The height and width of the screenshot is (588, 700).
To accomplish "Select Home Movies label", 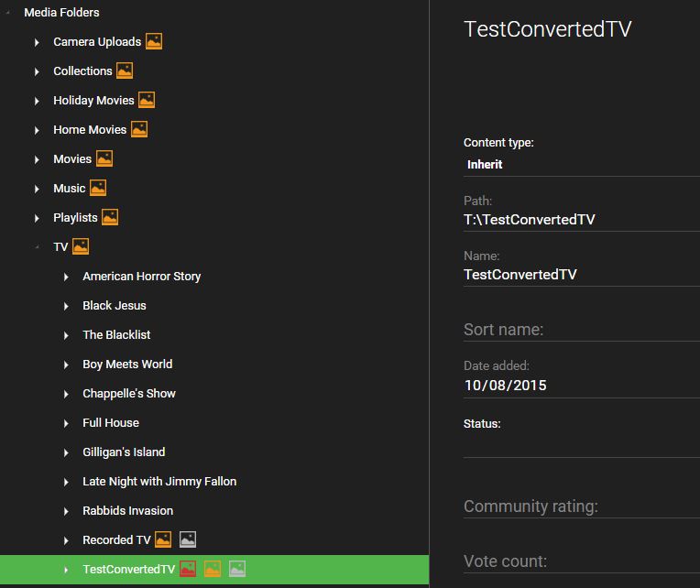I will pos(90,129).
